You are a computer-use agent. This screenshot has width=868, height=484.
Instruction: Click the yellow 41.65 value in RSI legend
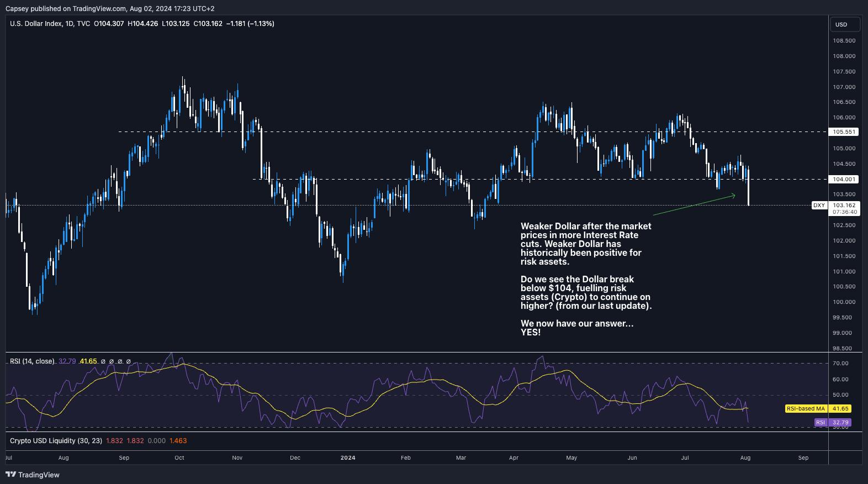pos(88,361)
